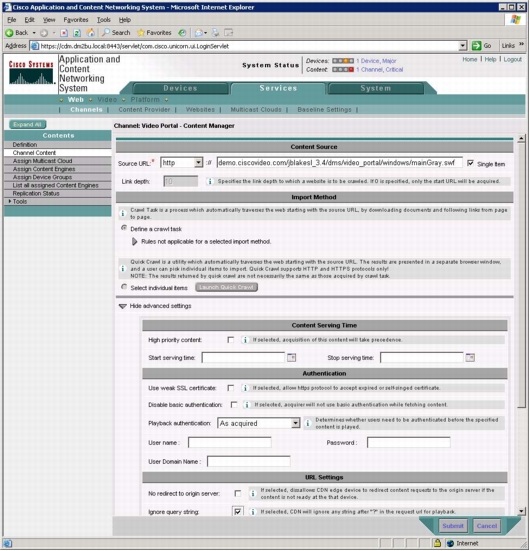Click the Expand All button

(27, 124)
